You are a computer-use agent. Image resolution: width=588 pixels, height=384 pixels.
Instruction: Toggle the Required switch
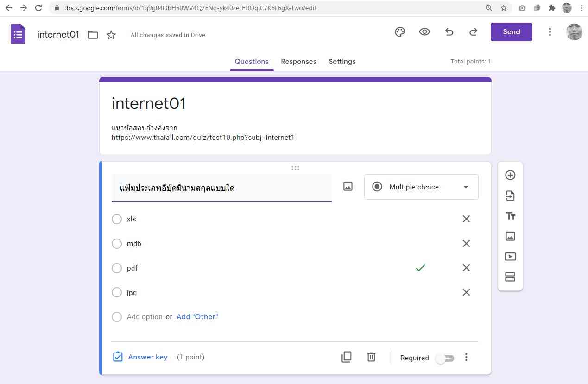[x=445, y=358]
